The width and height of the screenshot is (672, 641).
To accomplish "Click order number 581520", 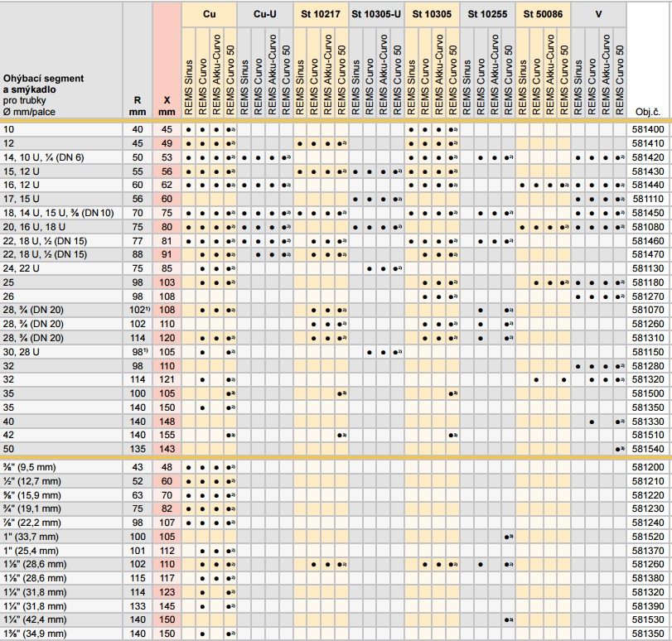I will click(x=648, y=537).
